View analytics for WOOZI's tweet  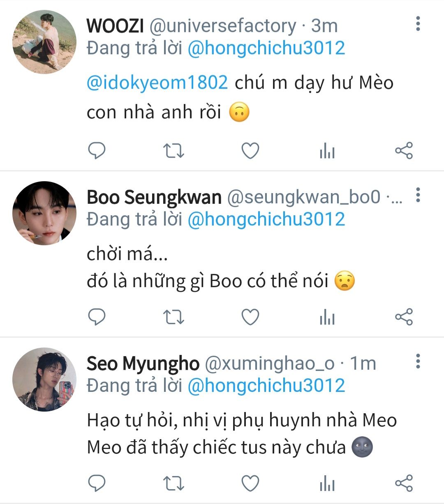coord(327,152)
